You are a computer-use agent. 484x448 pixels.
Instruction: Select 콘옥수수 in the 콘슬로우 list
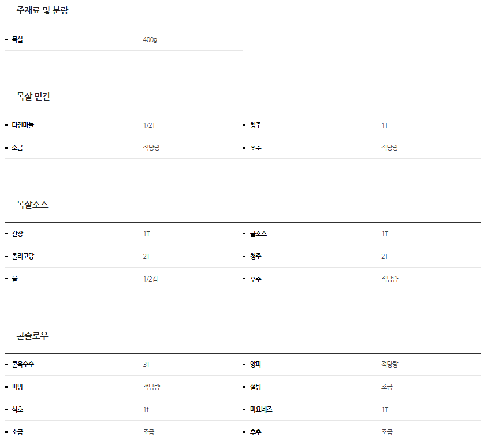pyautogui.click(x=23, y=365)
